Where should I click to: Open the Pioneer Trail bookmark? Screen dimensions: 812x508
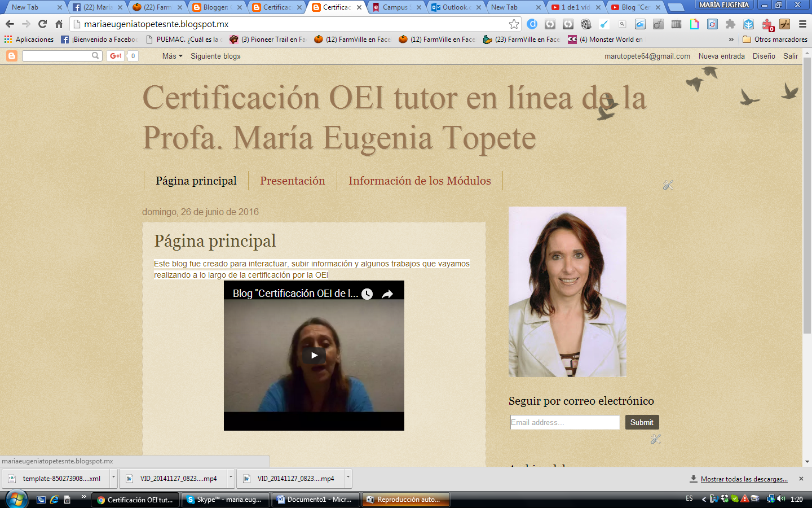(268, 39)
